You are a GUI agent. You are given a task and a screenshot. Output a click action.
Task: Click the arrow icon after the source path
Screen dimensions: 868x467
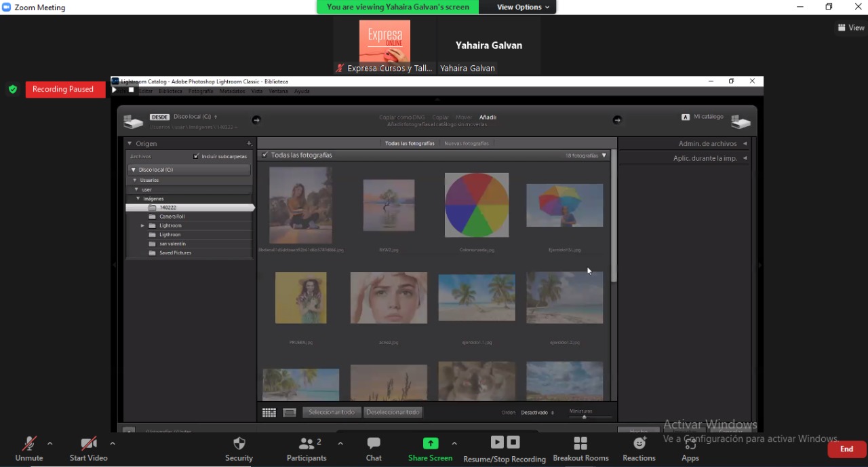pyautogui.click(x=256, y=119)
